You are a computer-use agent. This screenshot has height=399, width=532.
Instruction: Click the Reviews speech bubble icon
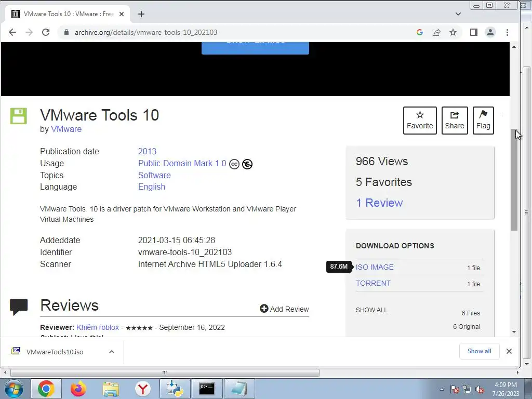19,307
